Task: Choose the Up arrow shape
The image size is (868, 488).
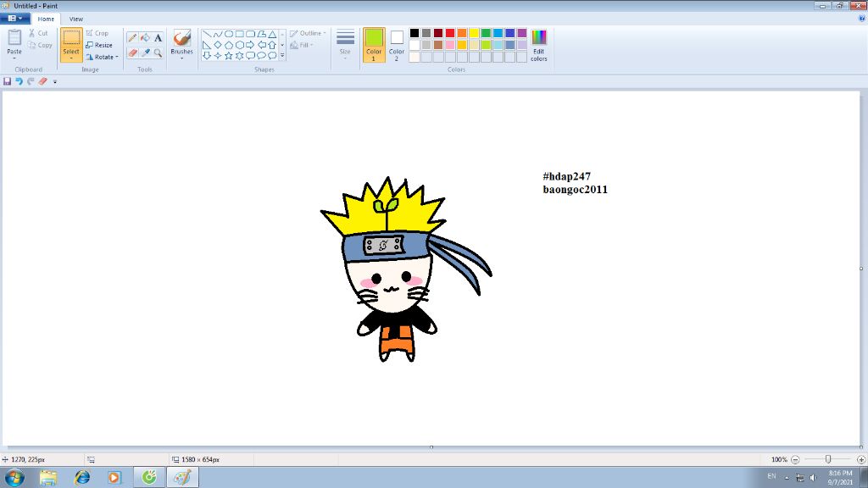Action: (x=272, y=45)
